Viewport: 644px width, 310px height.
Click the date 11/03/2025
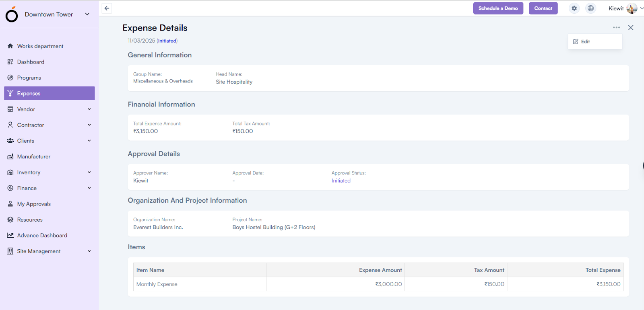point(141,41)
